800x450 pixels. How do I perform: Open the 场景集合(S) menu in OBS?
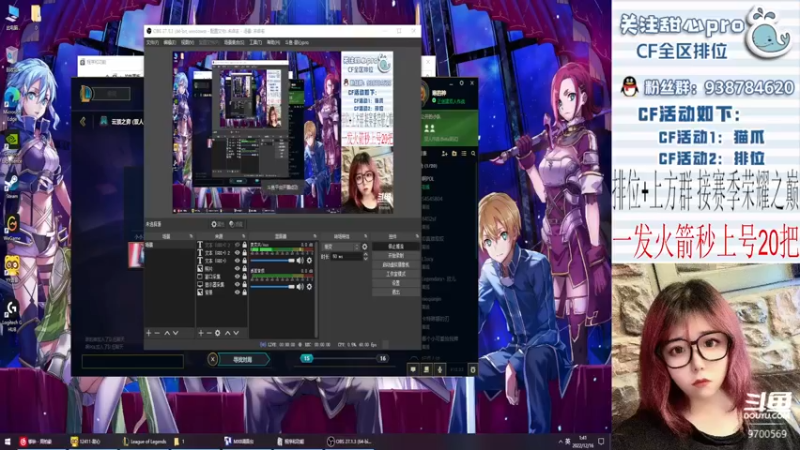coord(234,42)
